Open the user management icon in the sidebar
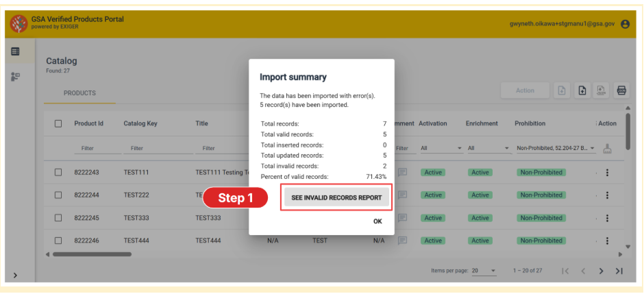The image size is (644, 294). coord(15,76)
